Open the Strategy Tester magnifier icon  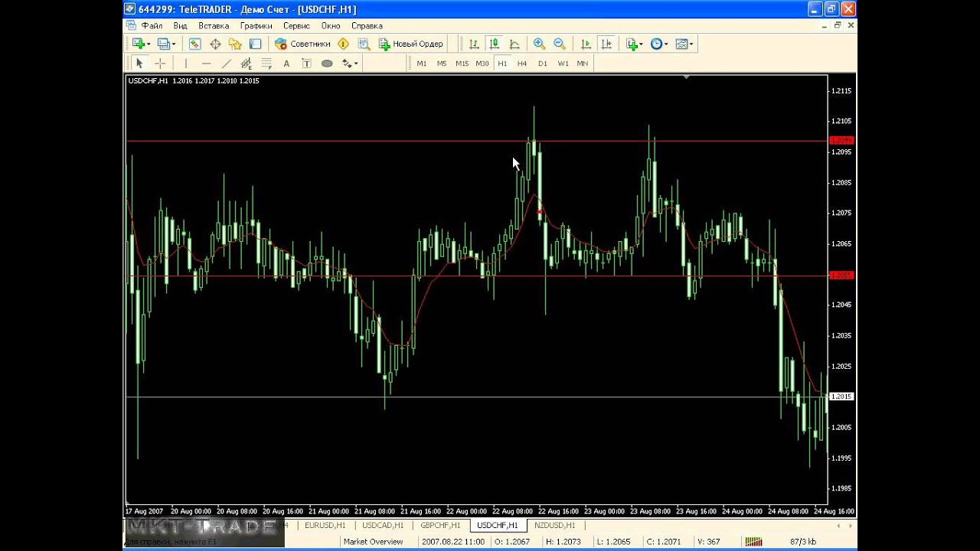[364, 44]
